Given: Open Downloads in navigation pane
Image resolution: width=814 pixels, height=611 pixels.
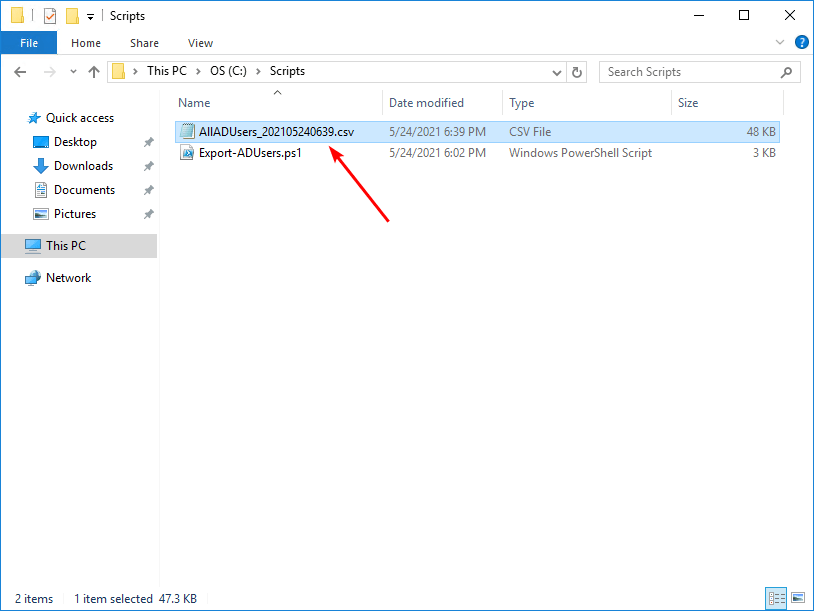Looking at the screenshot, I should tap(84, 166).
